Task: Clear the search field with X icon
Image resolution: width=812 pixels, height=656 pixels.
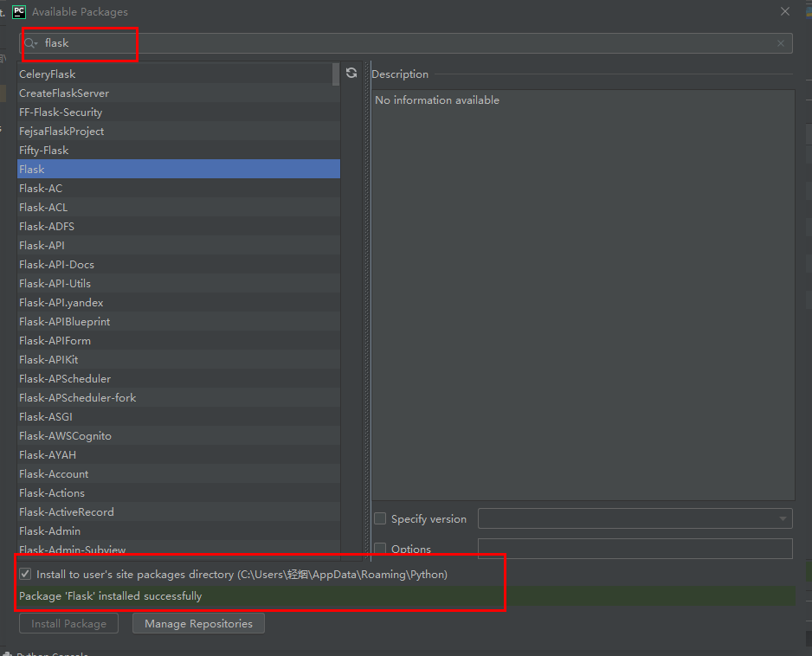Action: (781, 43)
